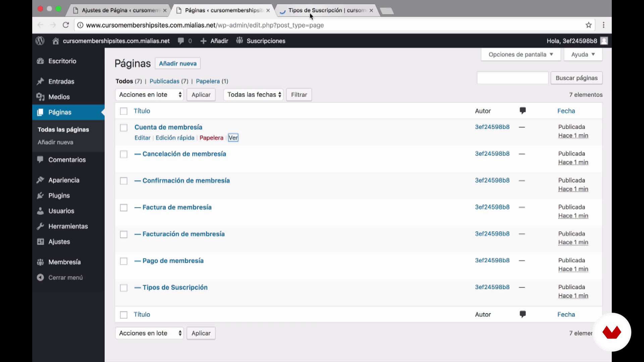Image resolution: width=644 pixels, height=362 pixels.
Task: Click Editar under Cuenta de membresía
Action: tap(142, 138)
